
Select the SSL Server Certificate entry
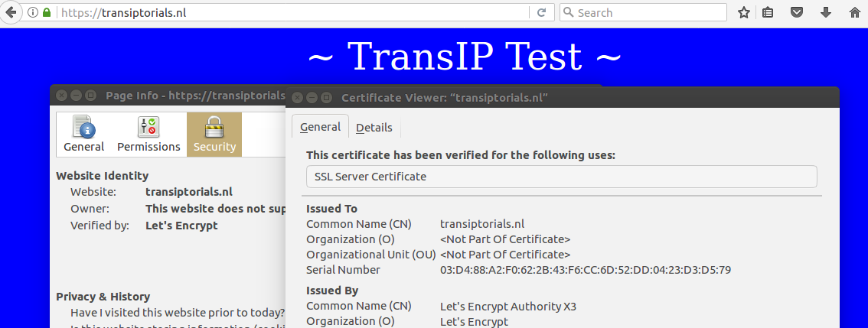pos(561,177)
